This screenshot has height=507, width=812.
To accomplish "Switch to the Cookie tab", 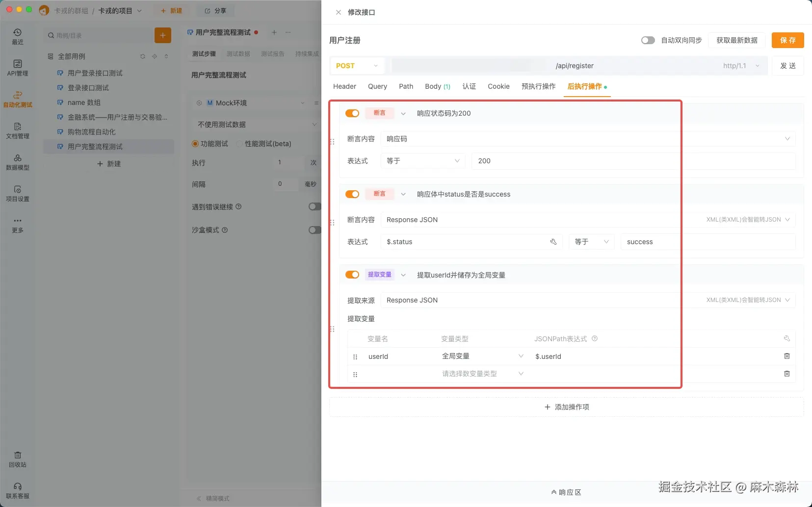I will coord(498,86).
